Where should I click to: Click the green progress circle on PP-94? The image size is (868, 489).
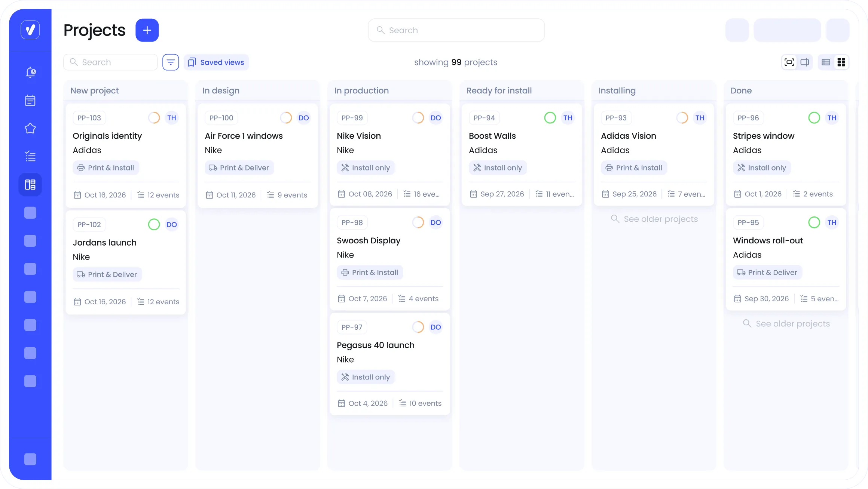click(x=550, y=118)
